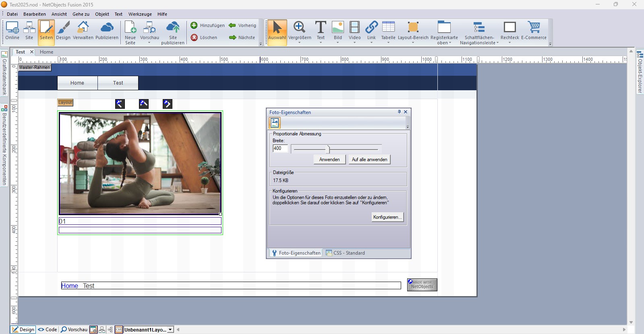Open the Verwalten view
Screen dimensions: 644x334
tap(83, 28)
